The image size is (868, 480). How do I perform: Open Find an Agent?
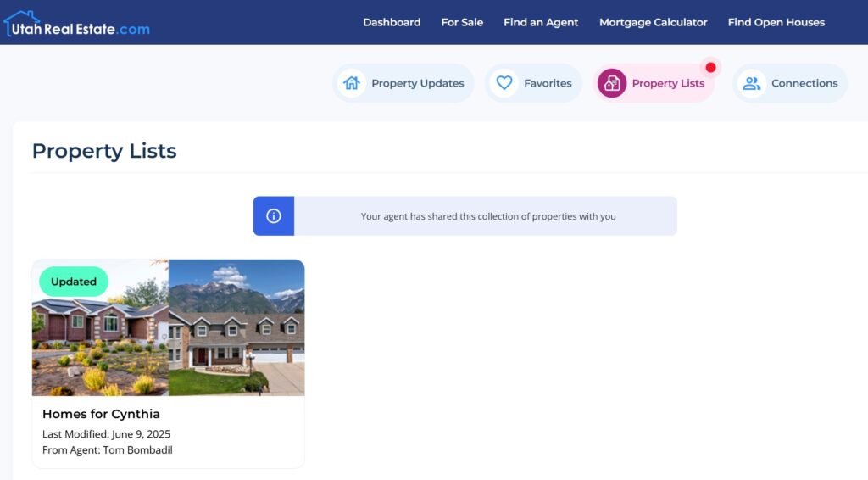pyautogui.click(x=541, y=22)
